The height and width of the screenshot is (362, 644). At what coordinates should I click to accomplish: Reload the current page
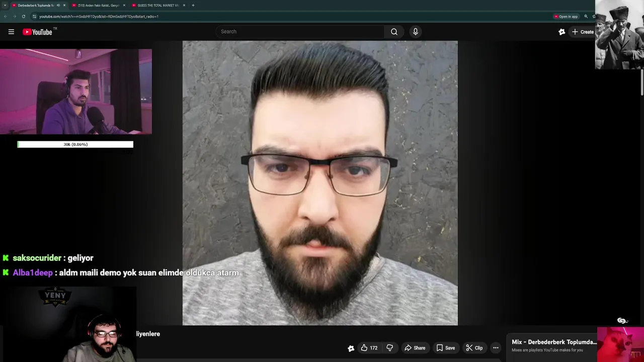[23, 16]
